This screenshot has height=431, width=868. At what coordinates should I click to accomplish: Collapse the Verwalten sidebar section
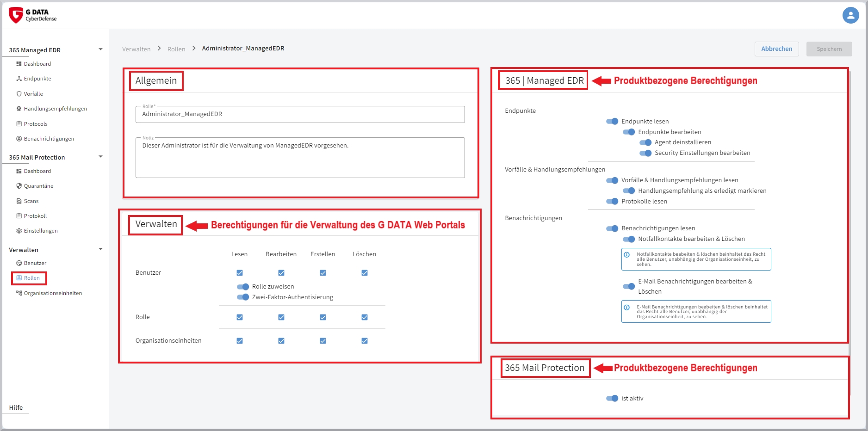(x=100, y=249)
